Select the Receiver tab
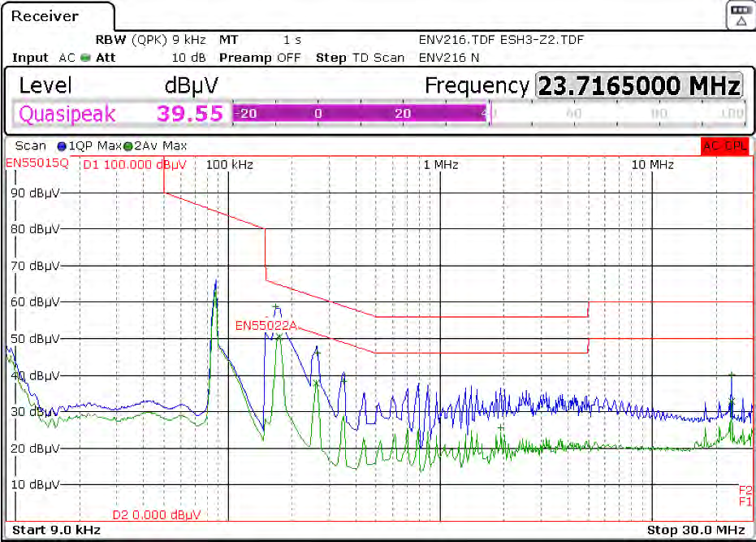Image resolution: width=756 pixels, height=542 pixels. [x=45, y=16]
